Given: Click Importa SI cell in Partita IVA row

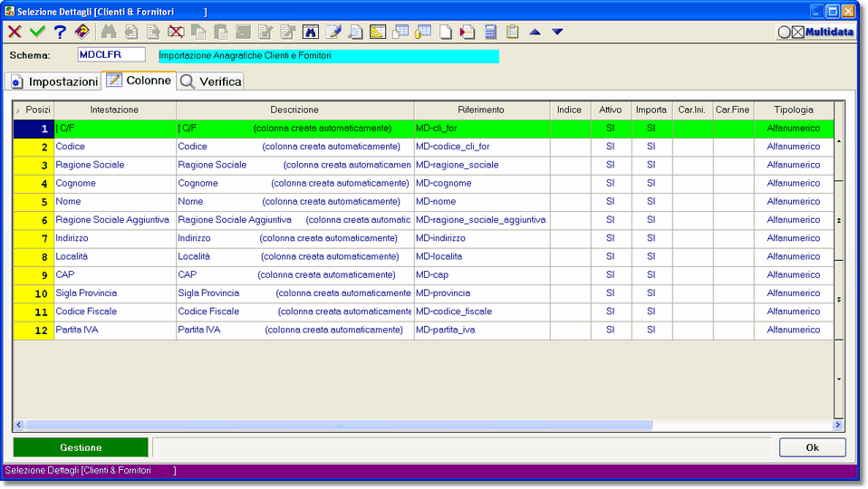Looking at the screenshot, I should tap(651, 330).
